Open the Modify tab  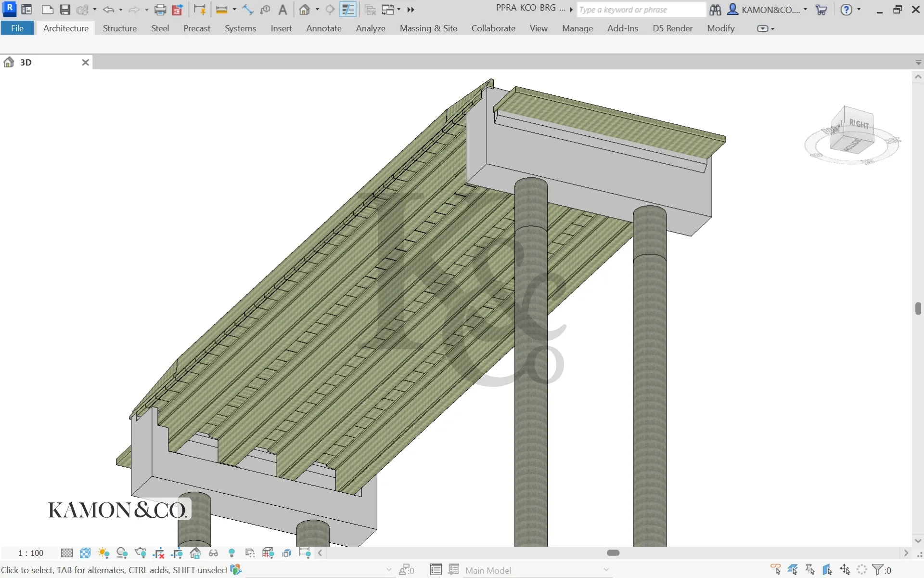tap(721, 28)
